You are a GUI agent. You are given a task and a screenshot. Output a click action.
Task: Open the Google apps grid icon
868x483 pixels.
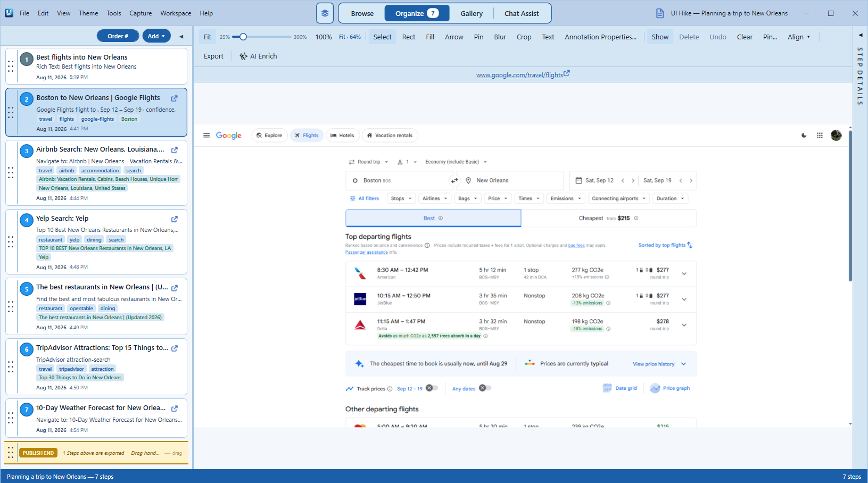(820, 136)
